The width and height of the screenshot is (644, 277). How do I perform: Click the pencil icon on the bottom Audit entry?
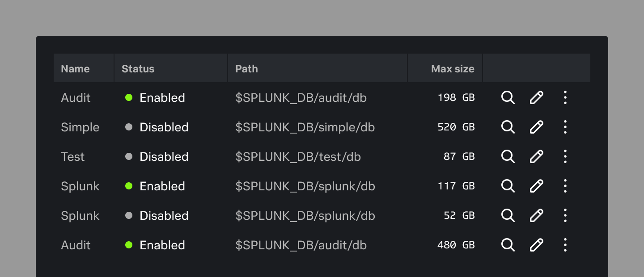[x=536, y=245]
